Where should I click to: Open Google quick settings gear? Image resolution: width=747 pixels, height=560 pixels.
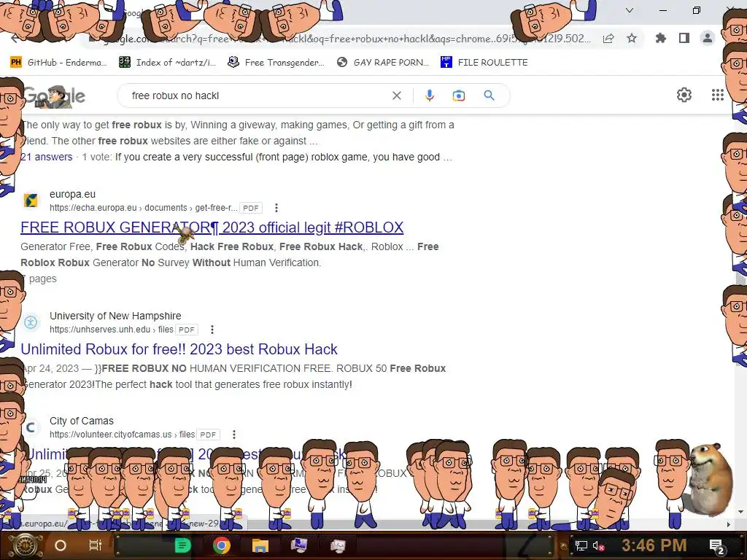pyautogui.click(x=684, y=95)
